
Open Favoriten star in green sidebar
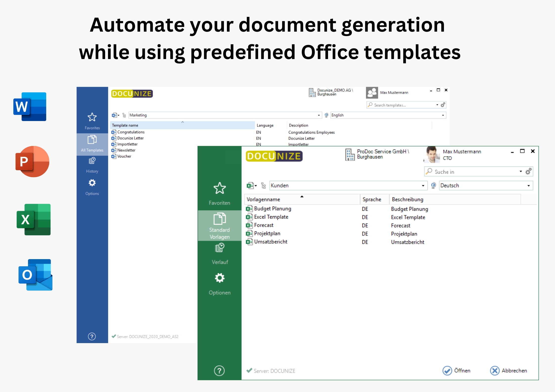[x=219, y=188]
